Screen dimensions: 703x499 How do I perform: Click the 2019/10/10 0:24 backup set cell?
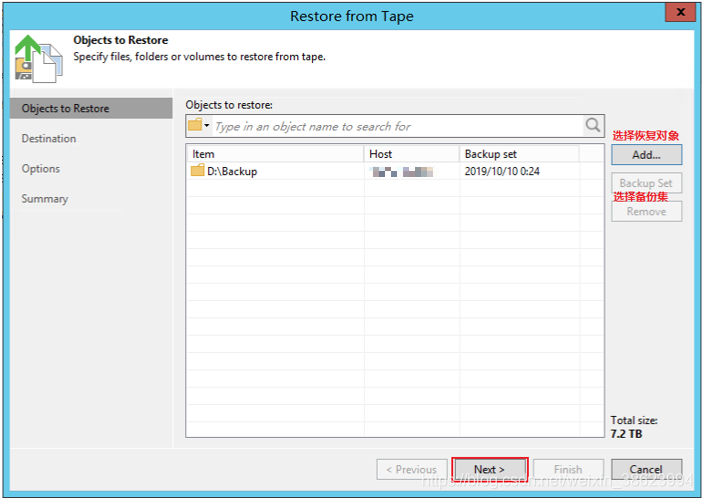coord(502,171)
